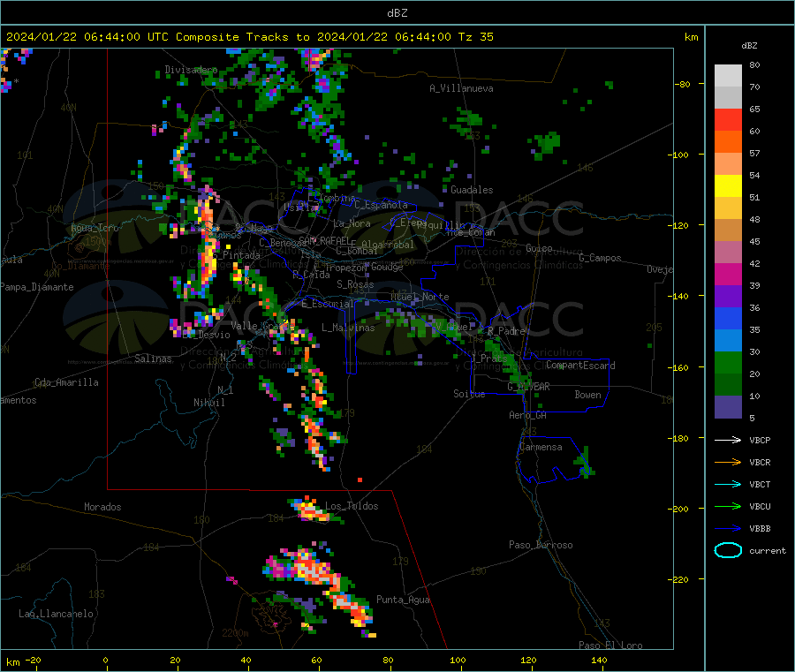Select the yellow 51 dBZ color swatch

pyautogui.click(x=728, y=186)
